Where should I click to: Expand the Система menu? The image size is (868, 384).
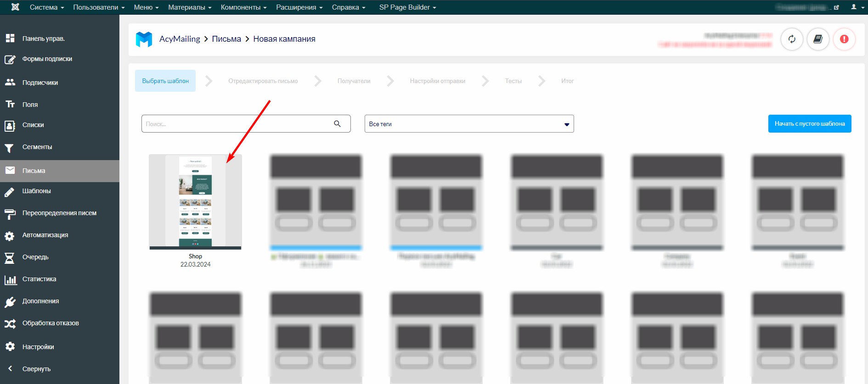coord(47,7)
